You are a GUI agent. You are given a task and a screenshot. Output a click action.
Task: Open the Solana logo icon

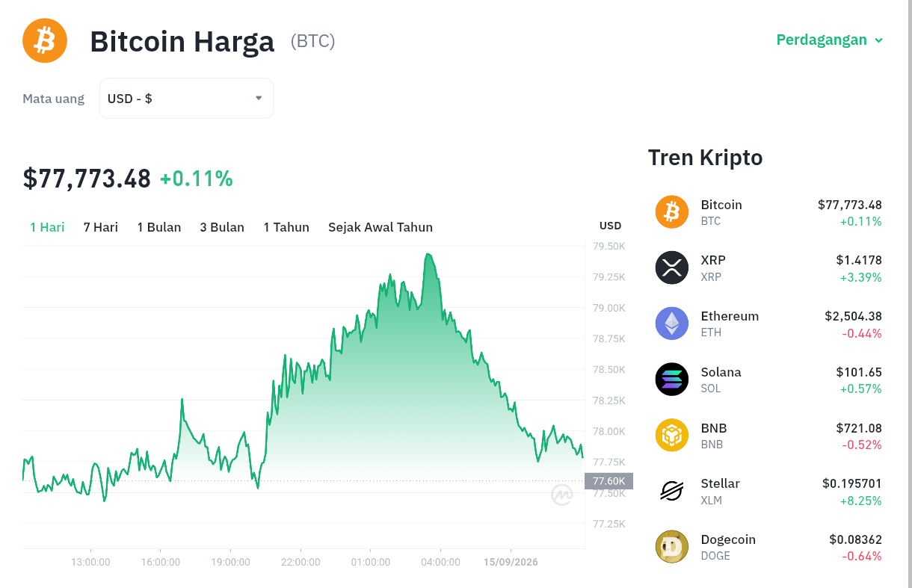point(672,379)
